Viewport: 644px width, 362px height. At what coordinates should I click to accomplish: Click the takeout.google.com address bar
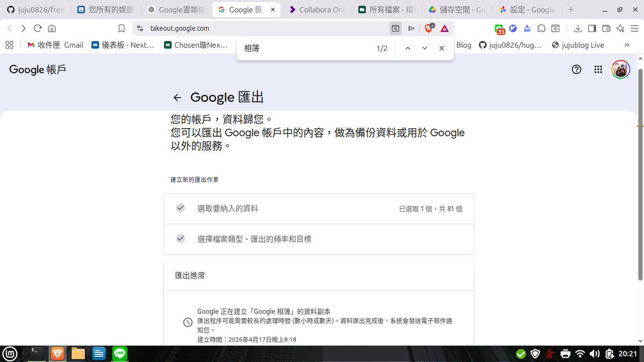coord(260,28)
